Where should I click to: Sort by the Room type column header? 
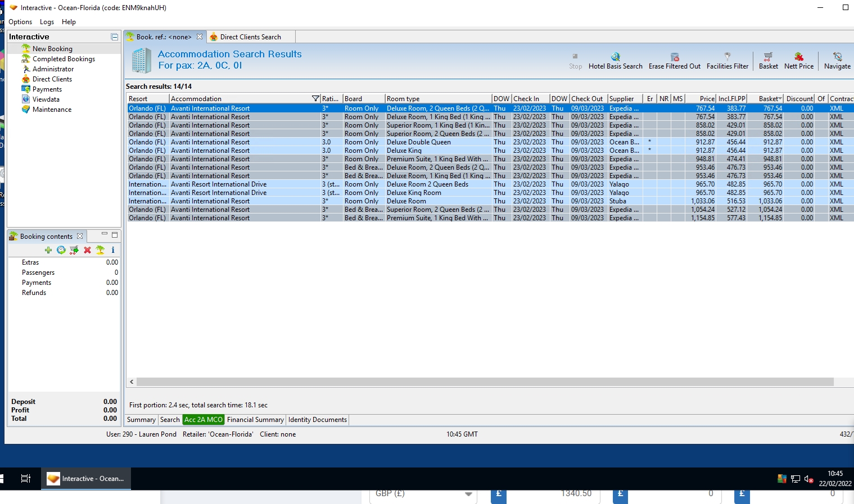(x=438, y=99)
